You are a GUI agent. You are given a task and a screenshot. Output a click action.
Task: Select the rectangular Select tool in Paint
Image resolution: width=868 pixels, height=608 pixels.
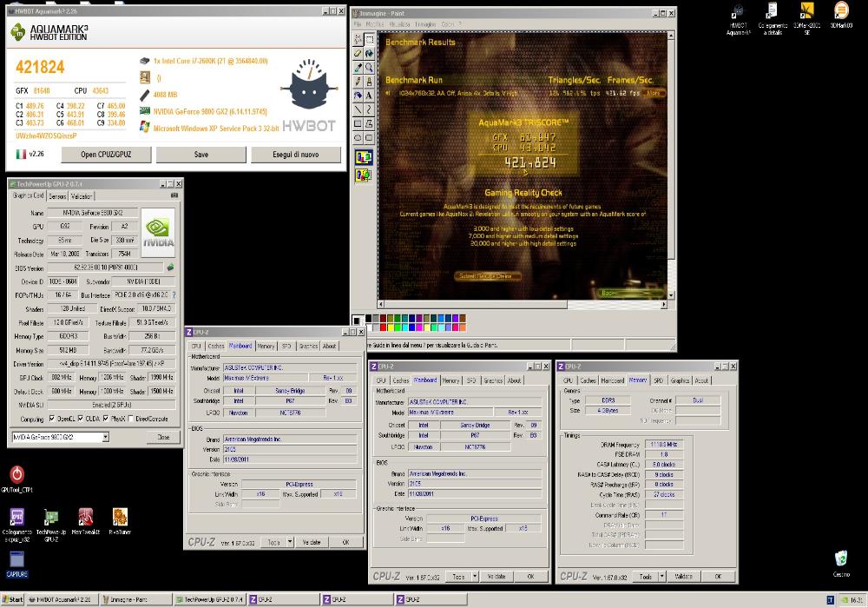click(369, 39)
